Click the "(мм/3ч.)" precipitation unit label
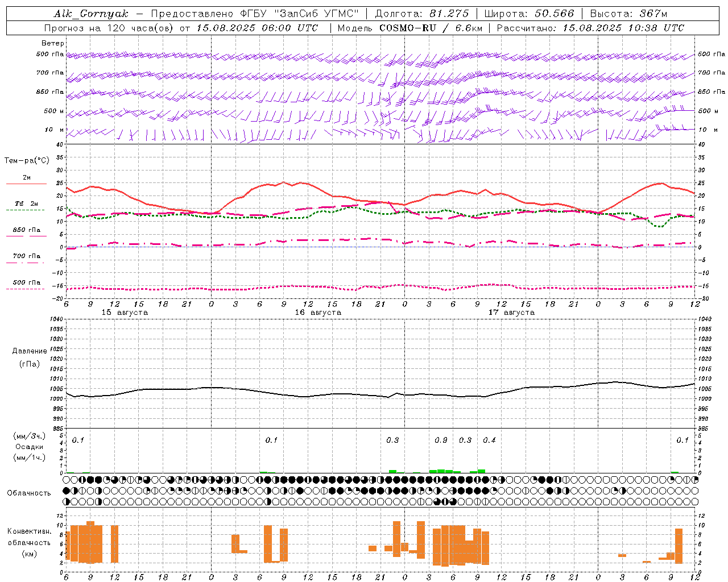728x582 pixels. pos(30,436)
